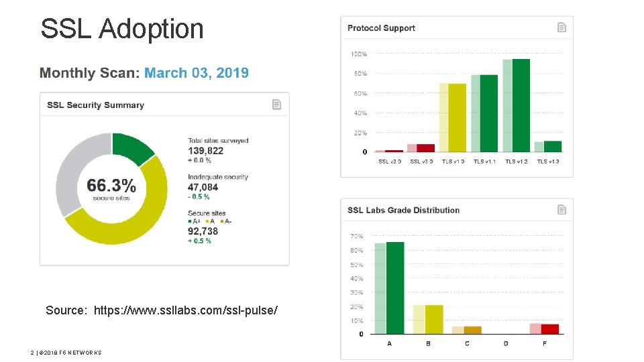The width and height of the screenshot is (644, 362).
Task: Click the TLS v1.1 dark green bar
Action: tap(489, 113)
